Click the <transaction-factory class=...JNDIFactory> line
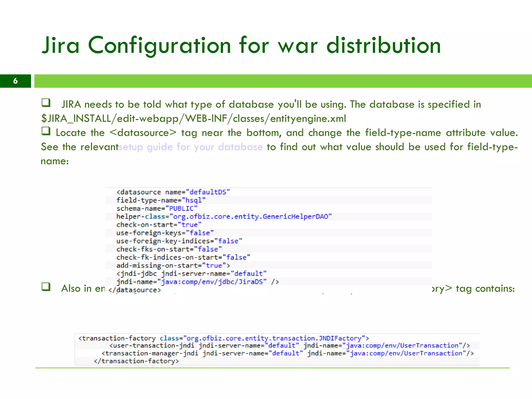 (224, 338)
